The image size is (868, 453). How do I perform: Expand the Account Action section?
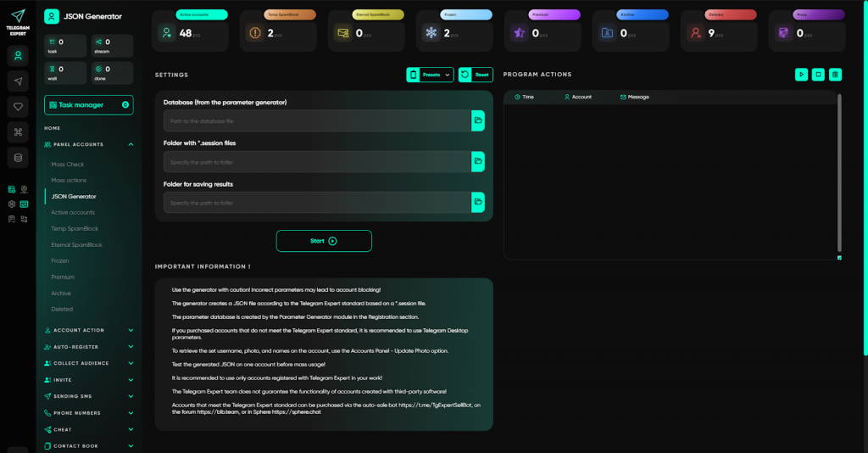coord(131,330)
